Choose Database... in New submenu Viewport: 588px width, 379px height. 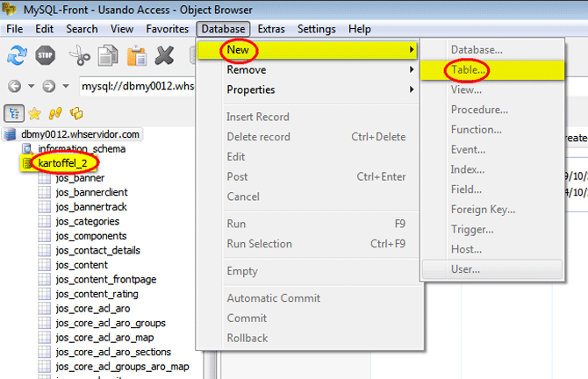click(x=492, y=50)
